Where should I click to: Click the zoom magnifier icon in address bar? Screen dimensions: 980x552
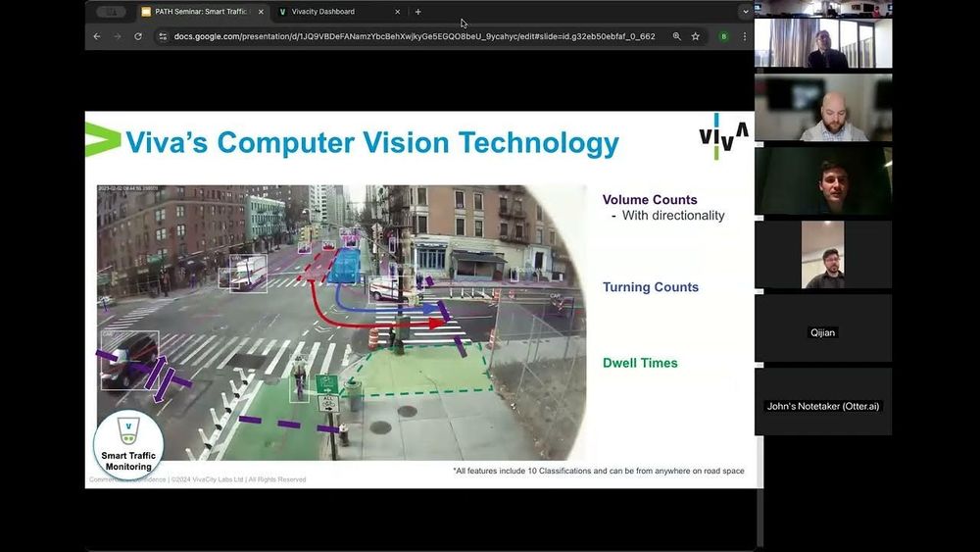(677, 37)
